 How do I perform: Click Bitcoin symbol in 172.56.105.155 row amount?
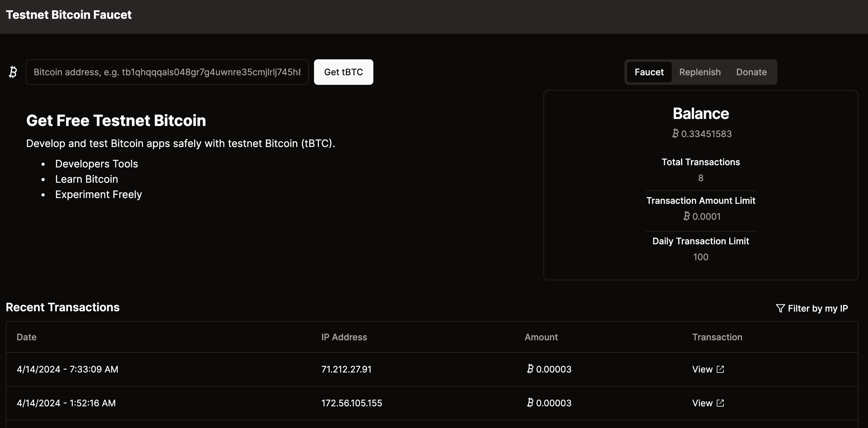tap(530, 403)
